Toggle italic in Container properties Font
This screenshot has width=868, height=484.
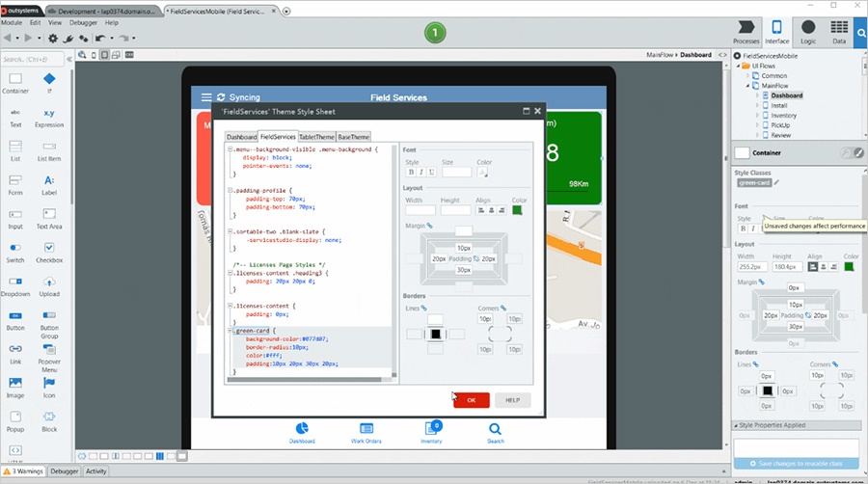click(x=753, y=229)
